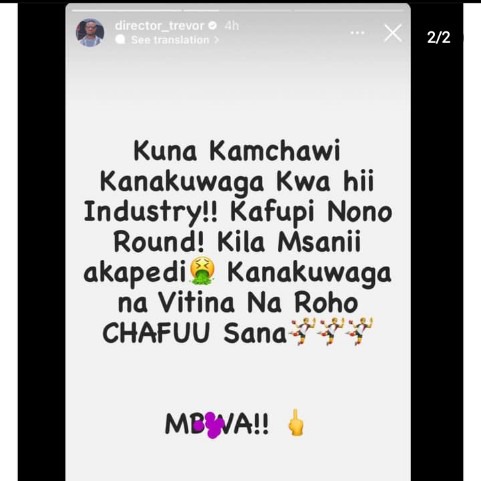
Task: Tap the director_trevor username
Action: pos(159,26)
